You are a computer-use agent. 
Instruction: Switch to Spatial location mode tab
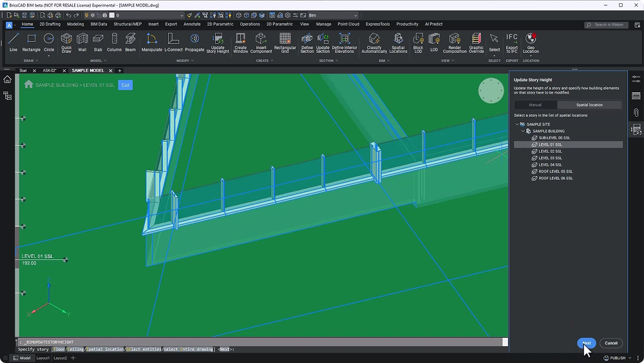pyautogui.click(x=589, y=105)
